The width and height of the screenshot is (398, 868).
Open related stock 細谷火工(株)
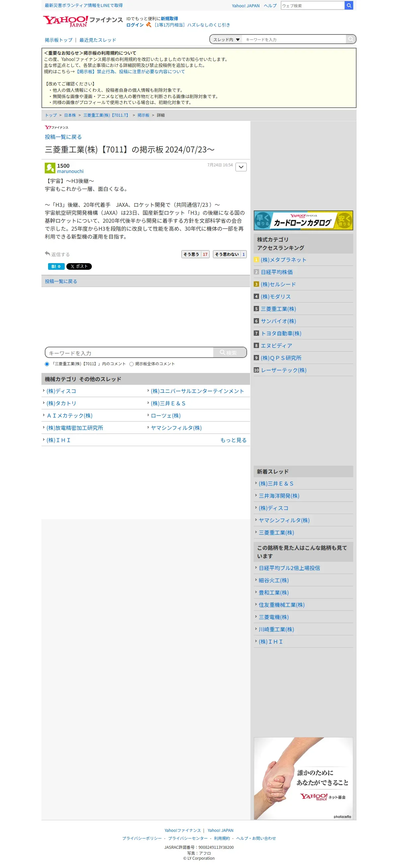click(x=274, y=581)
